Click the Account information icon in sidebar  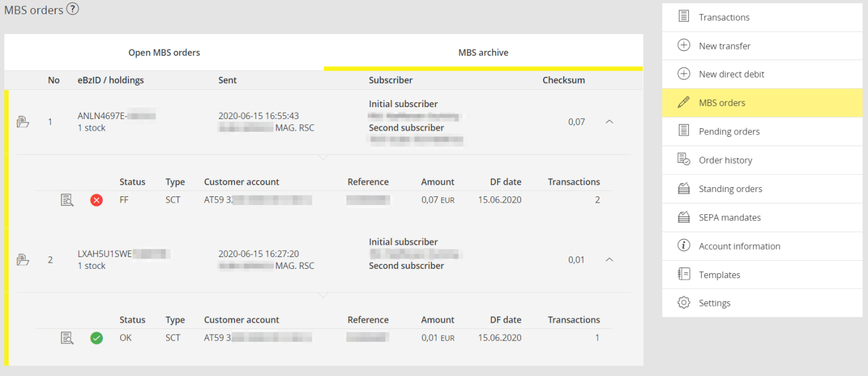pos(684,246)
